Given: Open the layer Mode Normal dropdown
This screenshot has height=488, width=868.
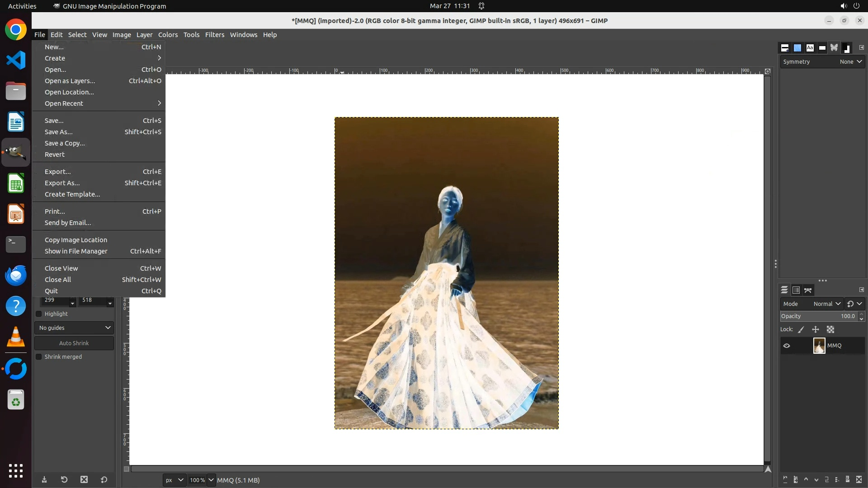Looking at the screenshot, I should click(x=827, y=304).
